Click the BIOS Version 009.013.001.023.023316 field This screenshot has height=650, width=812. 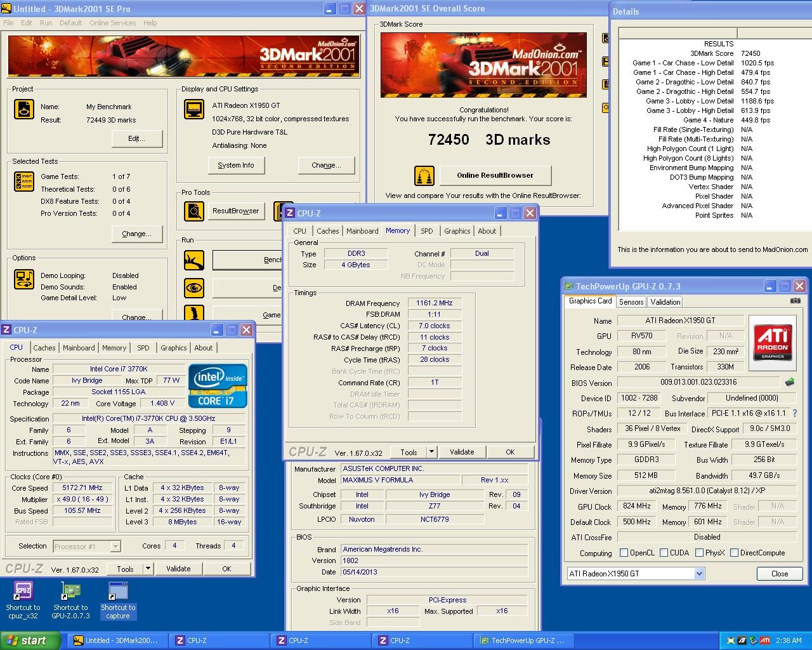coord(698,382)
